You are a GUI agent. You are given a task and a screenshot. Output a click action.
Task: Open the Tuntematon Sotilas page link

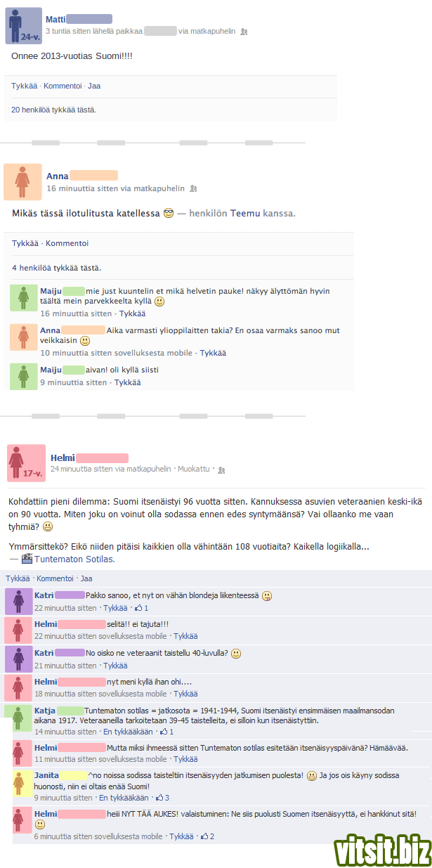[74, 540]
